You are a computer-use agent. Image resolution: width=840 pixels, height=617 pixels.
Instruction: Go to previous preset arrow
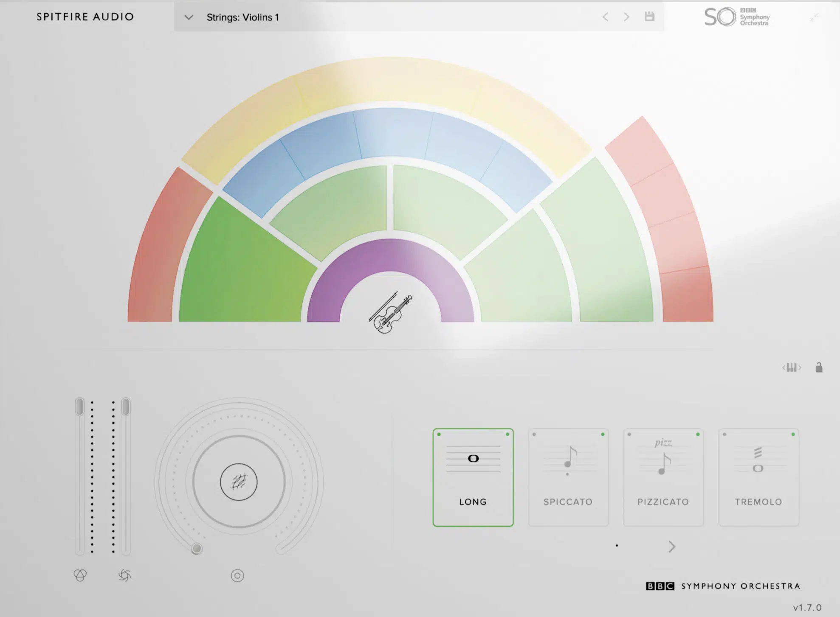tap(605, 17)
